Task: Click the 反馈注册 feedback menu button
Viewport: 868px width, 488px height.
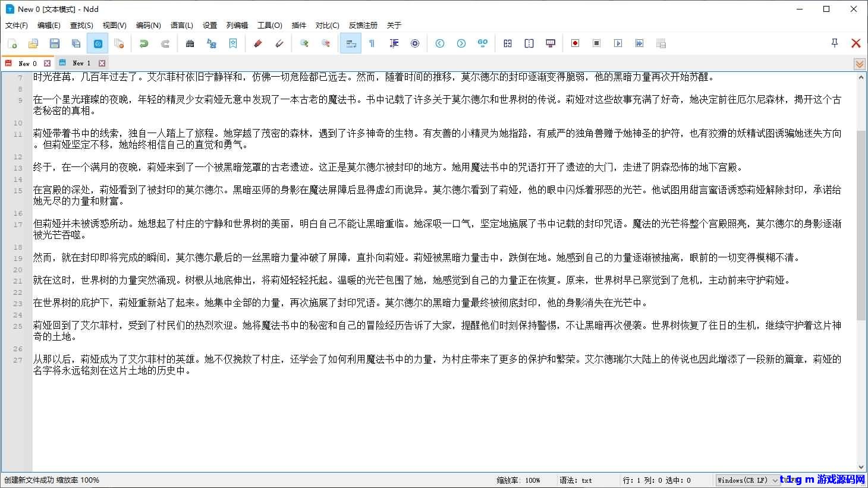Action: click(x=363, y=25)
